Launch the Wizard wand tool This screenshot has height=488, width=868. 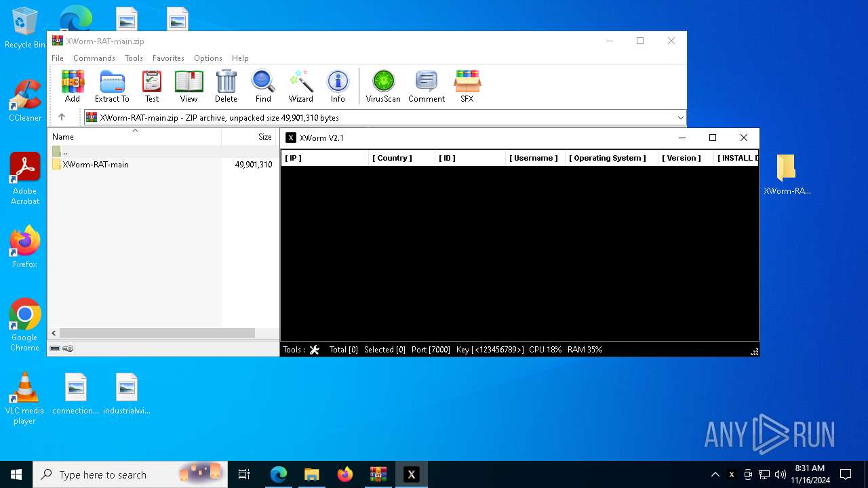click(x=300, y=86)
